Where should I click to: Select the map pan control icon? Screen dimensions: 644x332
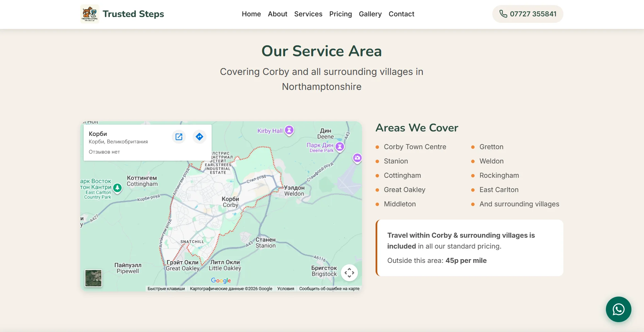[349, 272]
